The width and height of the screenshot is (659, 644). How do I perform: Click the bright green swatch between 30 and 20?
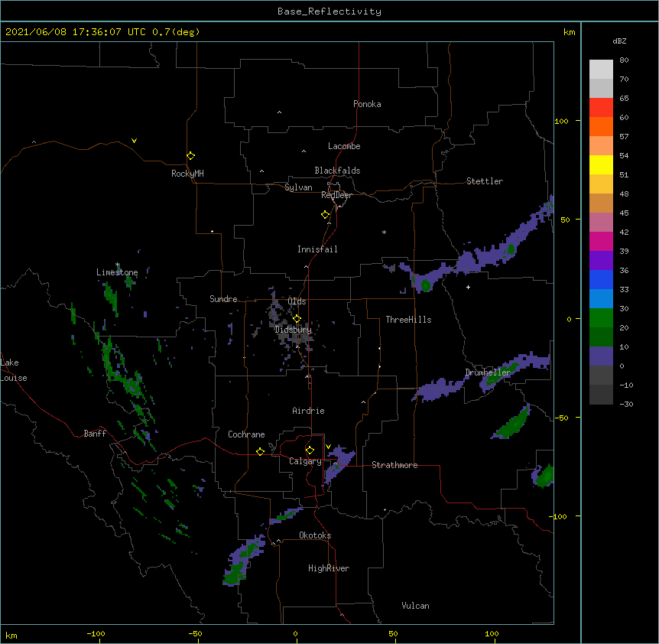(601, 318)
